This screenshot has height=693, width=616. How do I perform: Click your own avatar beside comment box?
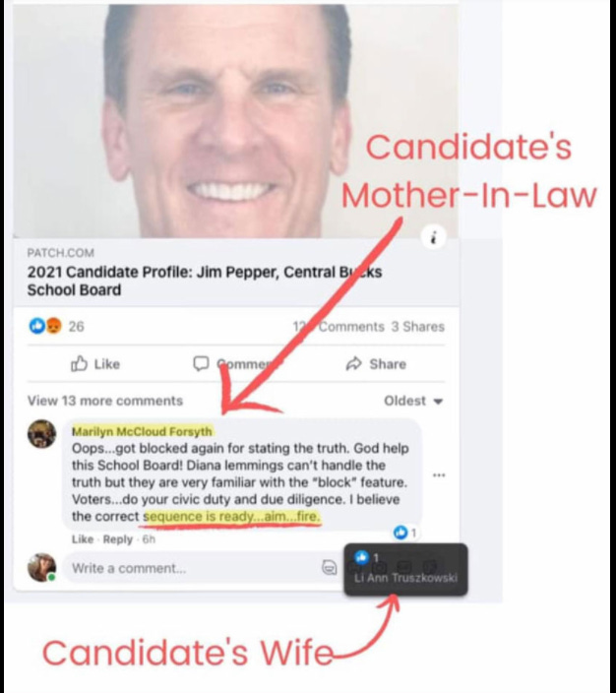point(42,567)
